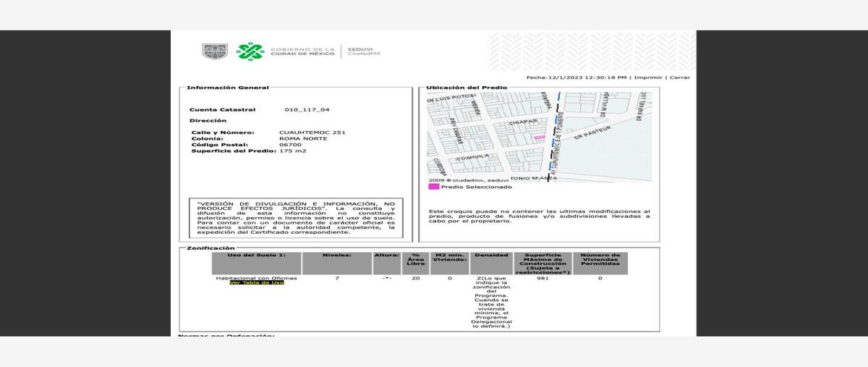Click the Número de Viviendas Permitidas header
The height and width of the screenshot is (367, 868).
[600, 263]
